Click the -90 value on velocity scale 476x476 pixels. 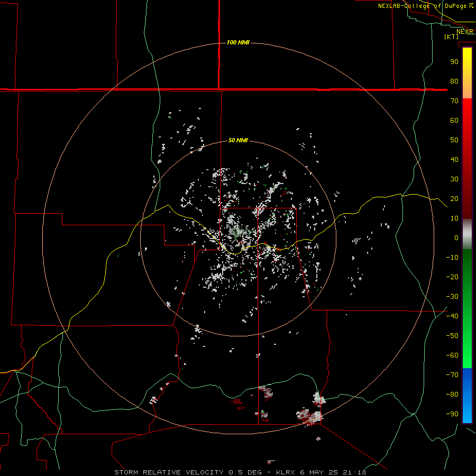pos(452,414)
